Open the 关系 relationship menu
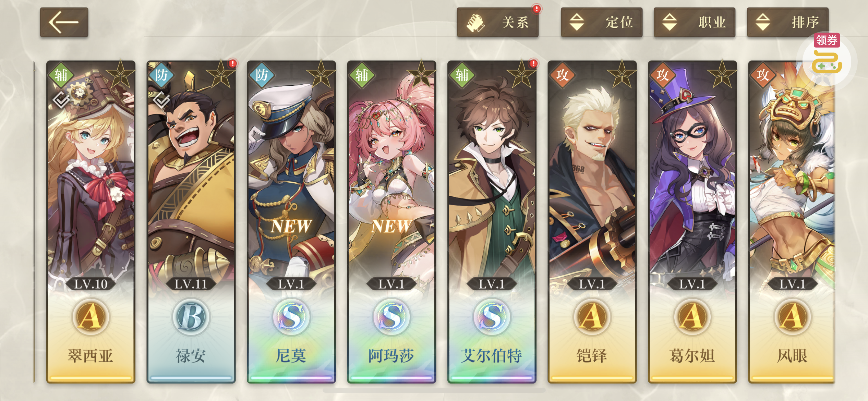The width and height of the screenshot is (868, 401). click(497, 22)
